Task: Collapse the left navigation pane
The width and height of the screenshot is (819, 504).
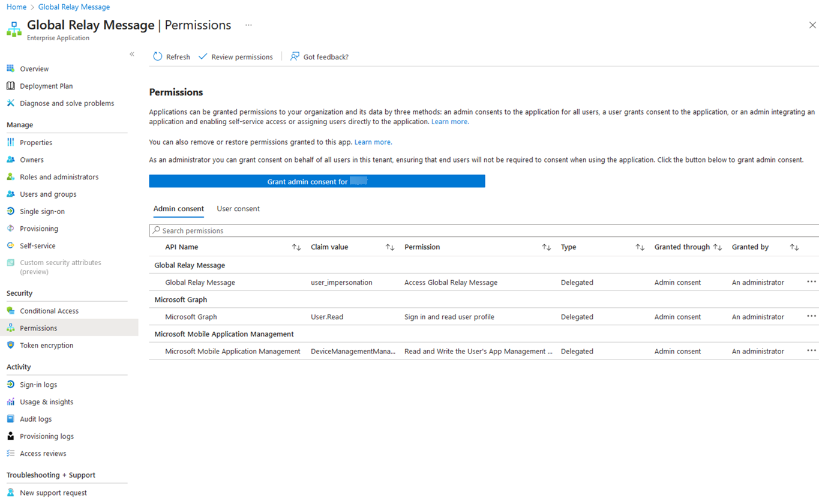Action: 131,53
